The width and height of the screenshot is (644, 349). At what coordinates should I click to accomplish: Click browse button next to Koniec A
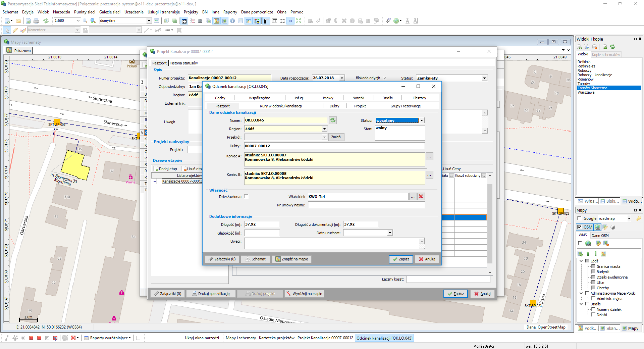[429, 156]
